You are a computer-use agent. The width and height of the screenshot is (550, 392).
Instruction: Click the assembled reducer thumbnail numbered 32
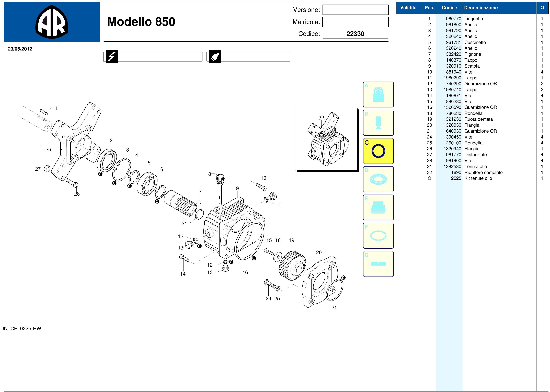pos(327,140)
